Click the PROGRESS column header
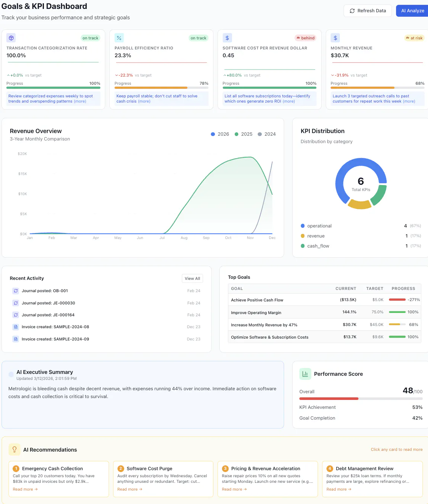Viewport: 428px width, 504px height. point(403,288)
